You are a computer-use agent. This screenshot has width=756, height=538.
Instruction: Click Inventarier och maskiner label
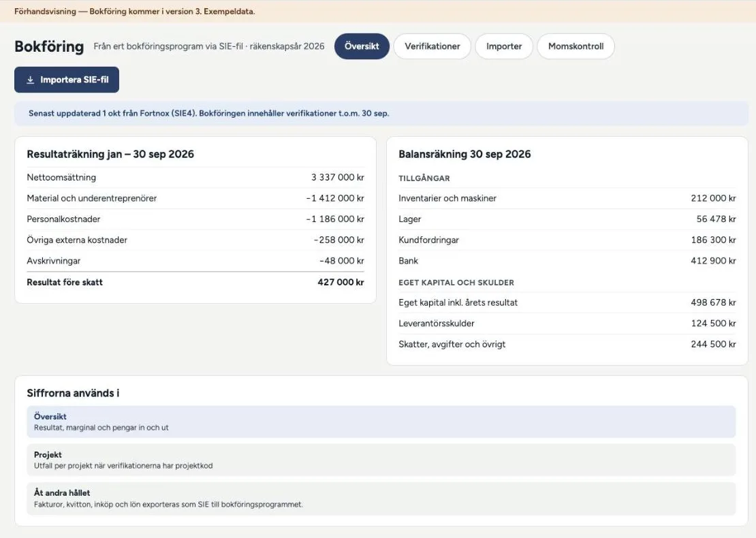point(447,198)
